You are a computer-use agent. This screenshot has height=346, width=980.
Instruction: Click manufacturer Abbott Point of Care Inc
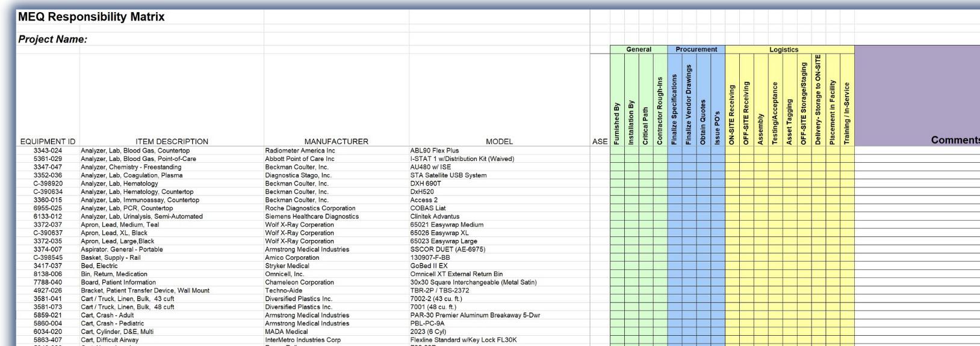pyautogui.click(x=299, y=159)
